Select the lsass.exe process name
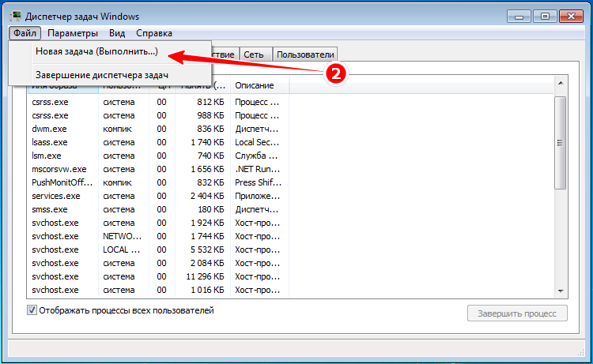Image resolution: width=593 pixels, height=364 pixels. point(50,142)
